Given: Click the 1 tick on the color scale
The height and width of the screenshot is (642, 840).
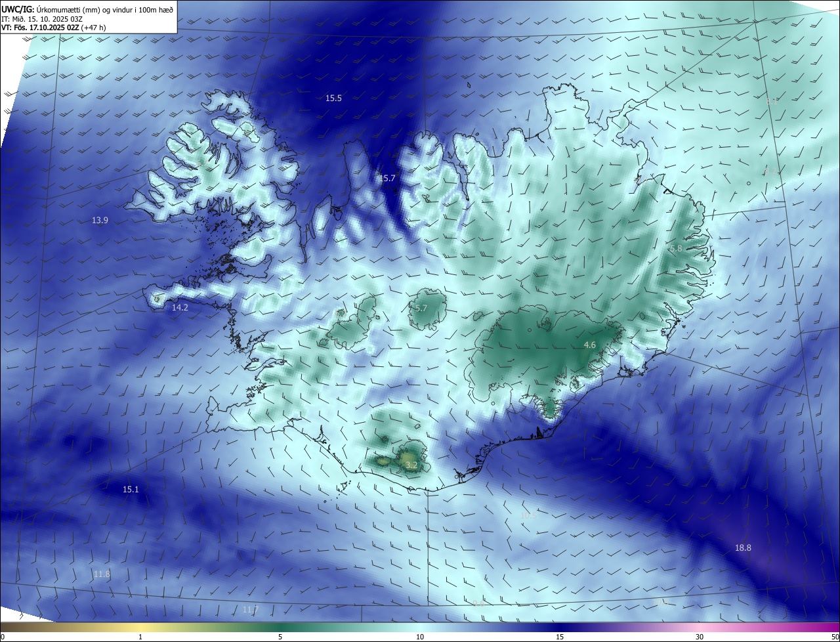Looking at the screenshot, I should (x=140, y=637).
